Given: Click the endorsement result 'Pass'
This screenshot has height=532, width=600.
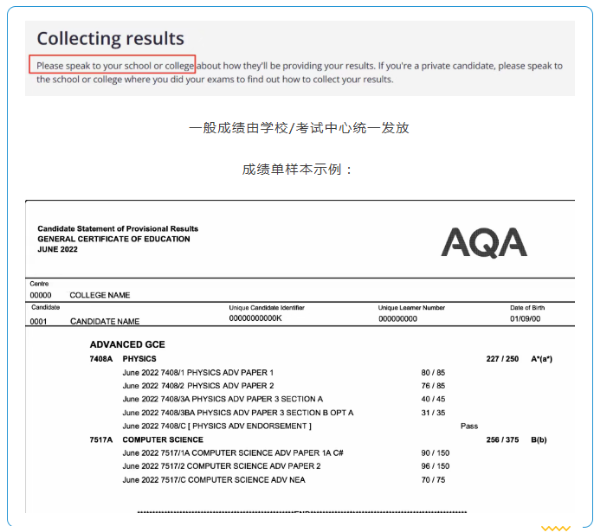Looking at the screenshot, I should 469,426.
